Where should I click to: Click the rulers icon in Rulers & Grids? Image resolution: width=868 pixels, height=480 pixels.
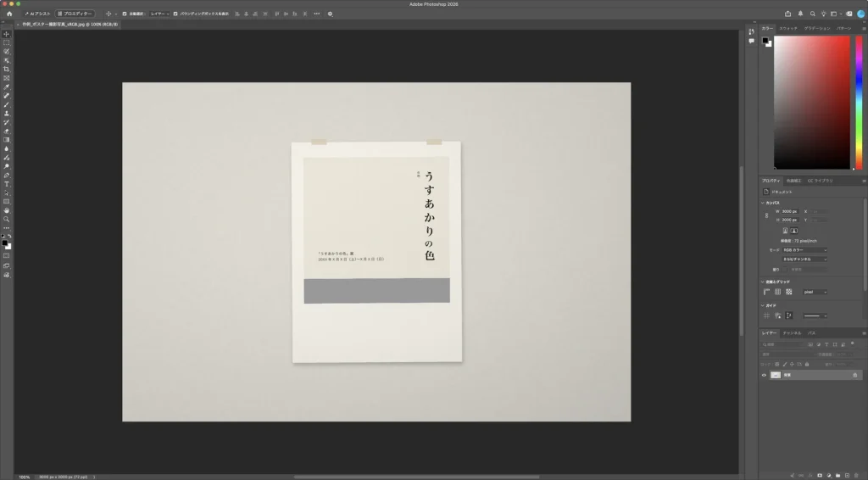point(766,292)
